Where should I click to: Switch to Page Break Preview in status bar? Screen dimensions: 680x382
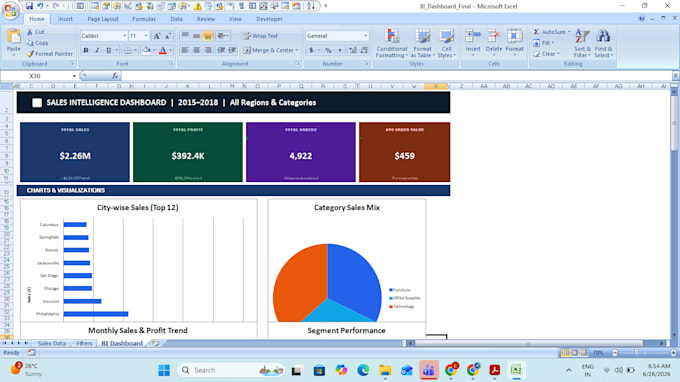[x=583, y=353]
